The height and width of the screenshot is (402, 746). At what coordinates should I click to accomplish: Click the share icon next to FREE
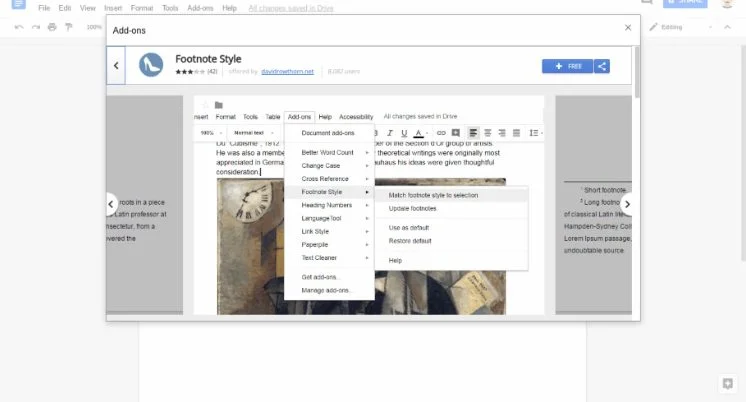click(x=602, y=66)
